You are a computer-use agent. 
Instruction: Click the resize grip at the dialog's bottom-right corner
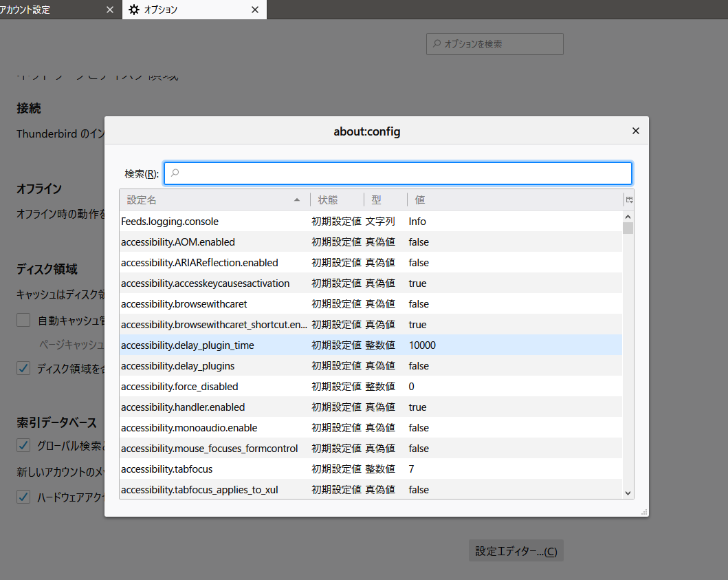pos(643,510)
